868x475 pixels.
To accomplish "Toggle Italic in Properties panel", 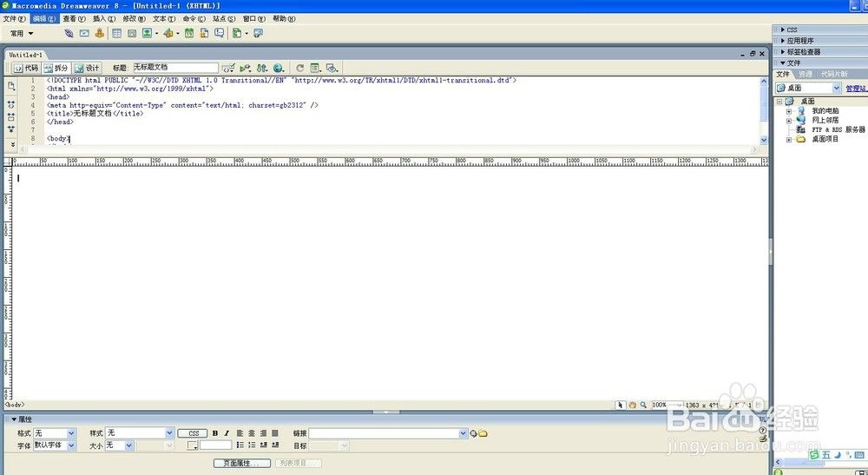I will (227, 433).
